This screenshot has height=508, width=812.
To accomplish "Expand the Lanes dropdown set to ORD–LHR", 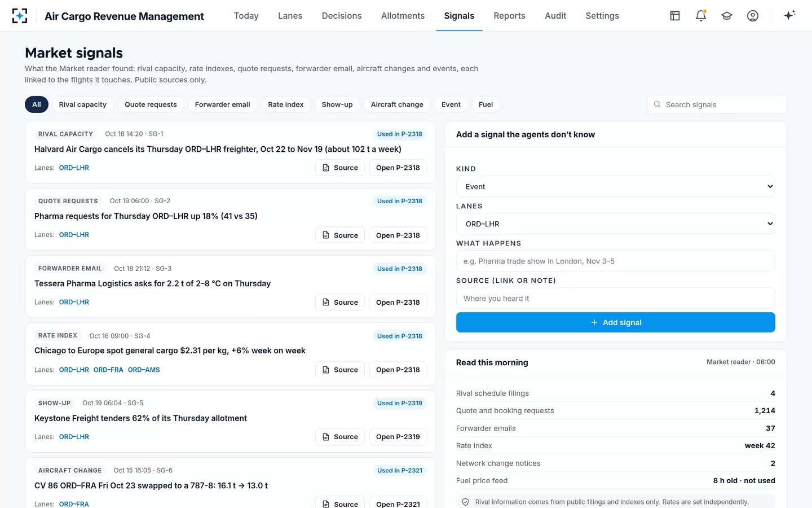I will coord(616,224).
